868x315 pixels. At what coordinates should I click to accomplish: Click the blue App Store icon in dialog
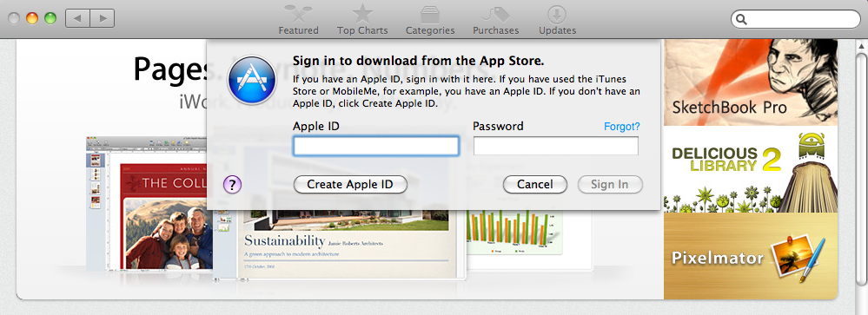[252, 80]
